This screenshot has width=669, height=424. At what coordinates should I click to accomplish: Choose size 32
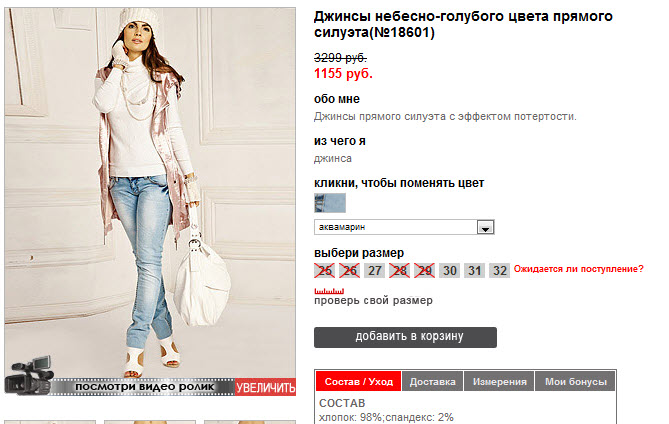point(500,271)
